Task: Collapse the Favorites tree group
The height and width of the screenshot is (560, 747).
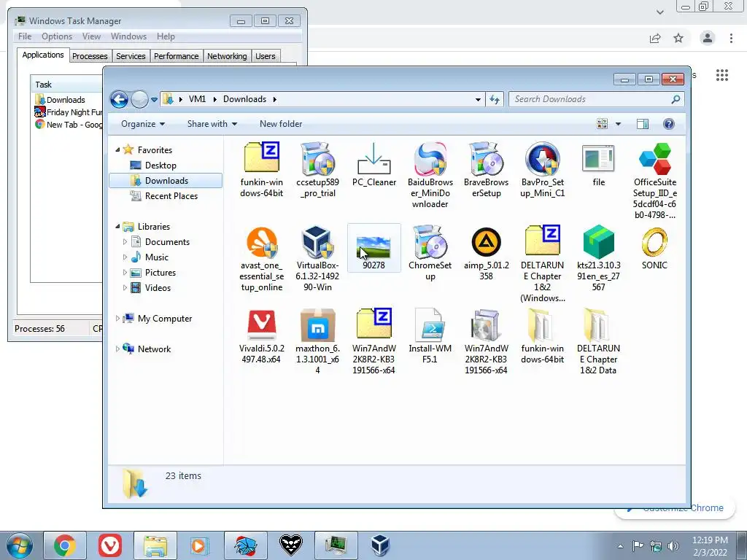Action: (x=117, y=150)
